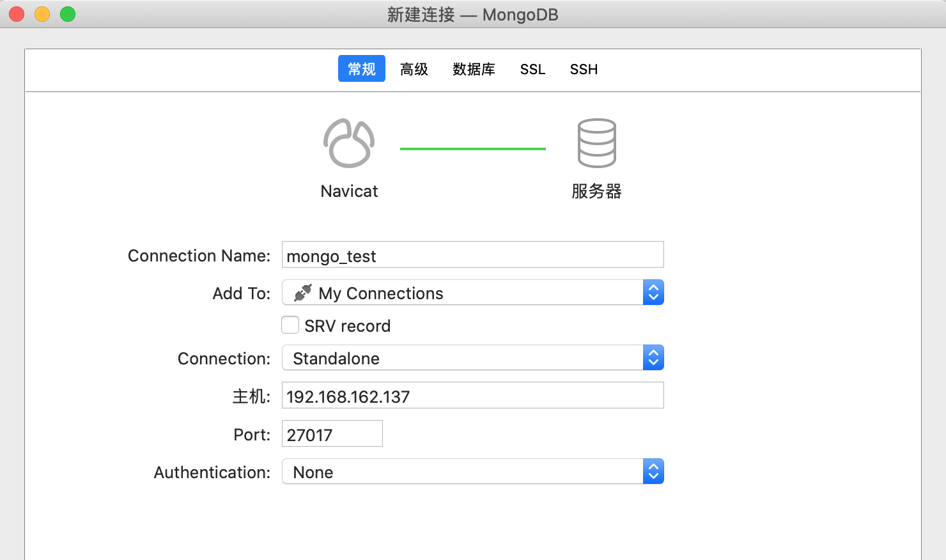Switch to the 数据库 tab

tap(474, 69)
